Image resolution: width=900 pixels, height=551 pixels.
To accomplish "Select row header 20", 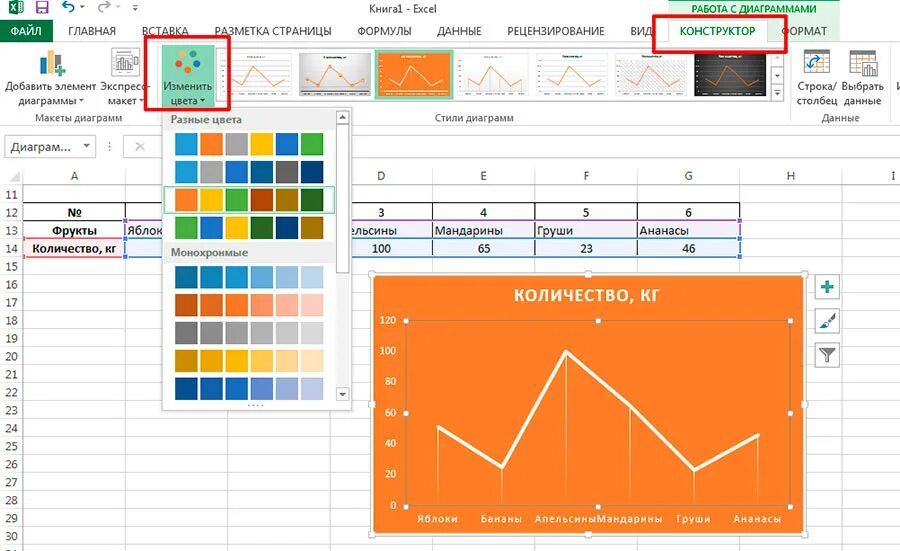I will [11, 356].
